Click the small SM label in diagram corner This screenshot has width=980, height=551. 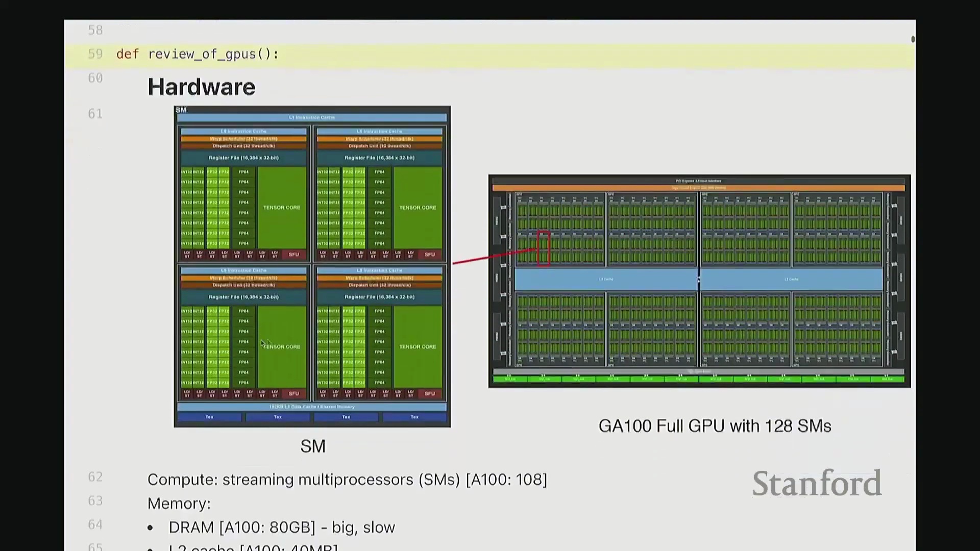coord(181,110)
